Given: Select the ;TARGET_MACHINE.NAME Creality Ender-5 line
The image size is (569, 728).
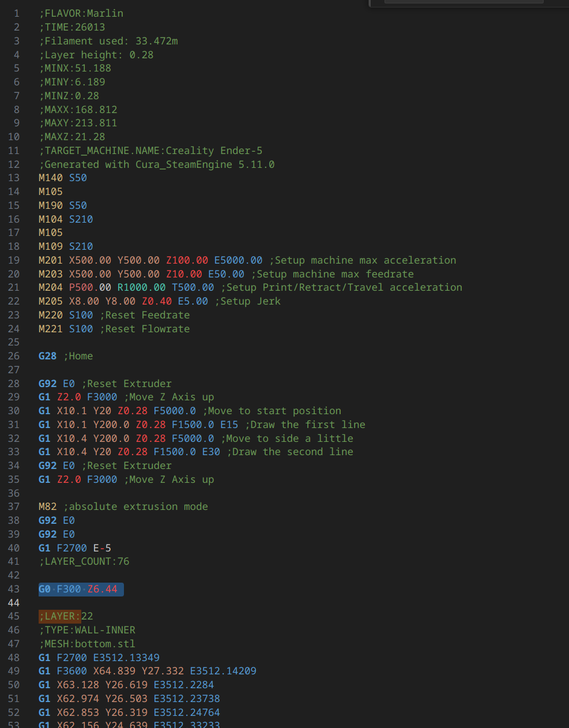Looking at the screenshot, I should (150, 151).
